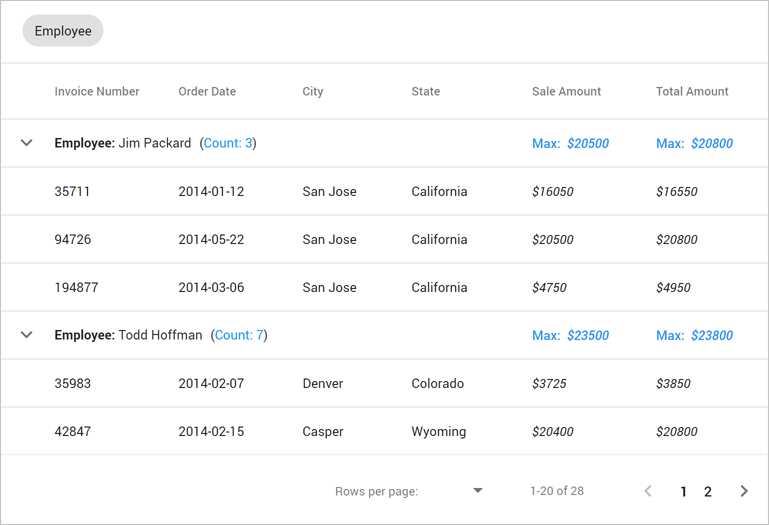Viewport: 769px width, 525px height.
Task: Open the Rows per page dropdown
Action: tap(477, 491)
